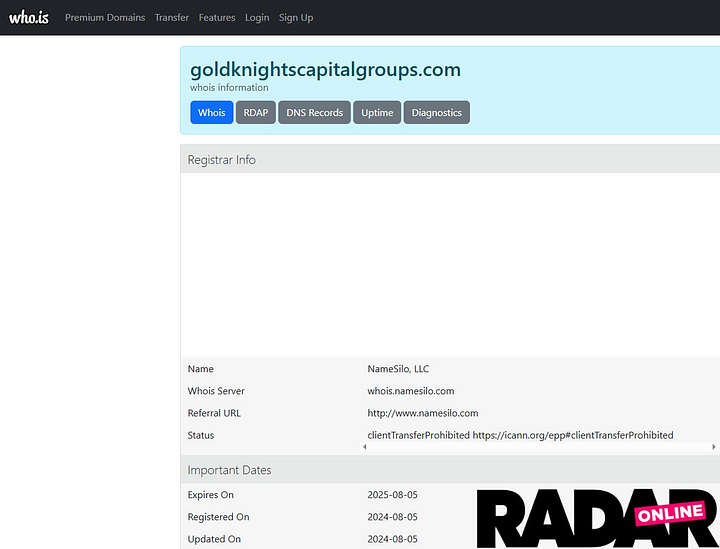Click the goldknightscapitalgroups.com domain heading

325,70
